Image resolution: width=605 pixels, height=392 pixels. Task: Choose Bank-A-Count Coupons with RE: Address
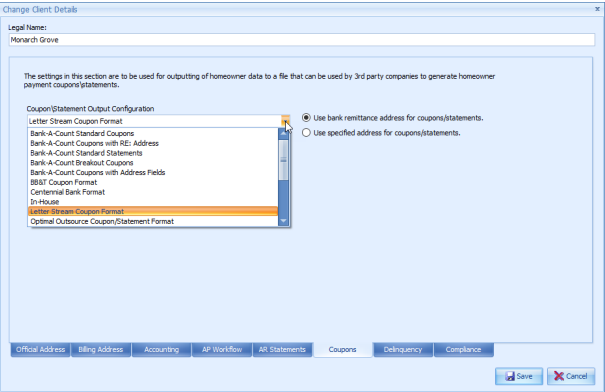153,143
